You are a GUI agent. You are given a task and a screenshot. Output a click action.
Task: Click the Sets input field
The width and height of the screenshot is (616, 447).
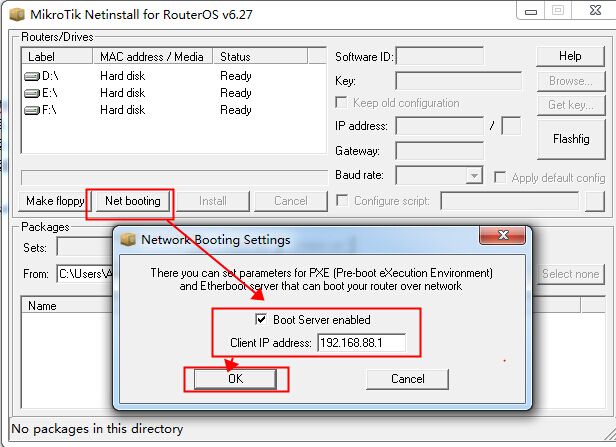84,247
